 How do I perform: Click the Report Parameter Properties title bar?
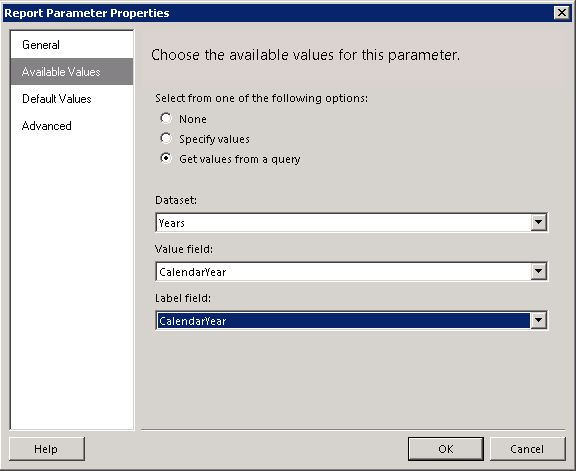click(x=277, y=13)
